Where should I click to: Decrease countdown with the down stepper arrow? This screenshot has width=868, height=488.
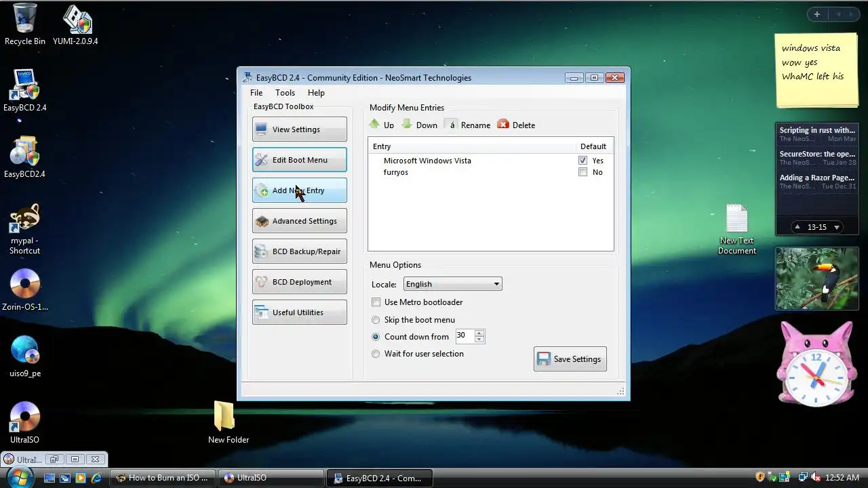(479, 340)
